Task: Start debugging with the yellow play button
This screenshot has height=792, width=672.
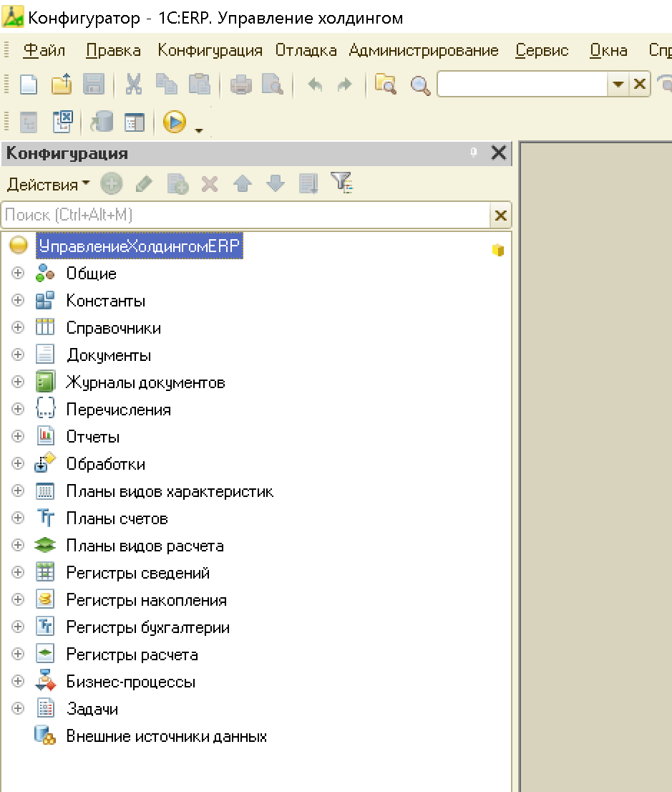Action: click(x=175, y=122)
